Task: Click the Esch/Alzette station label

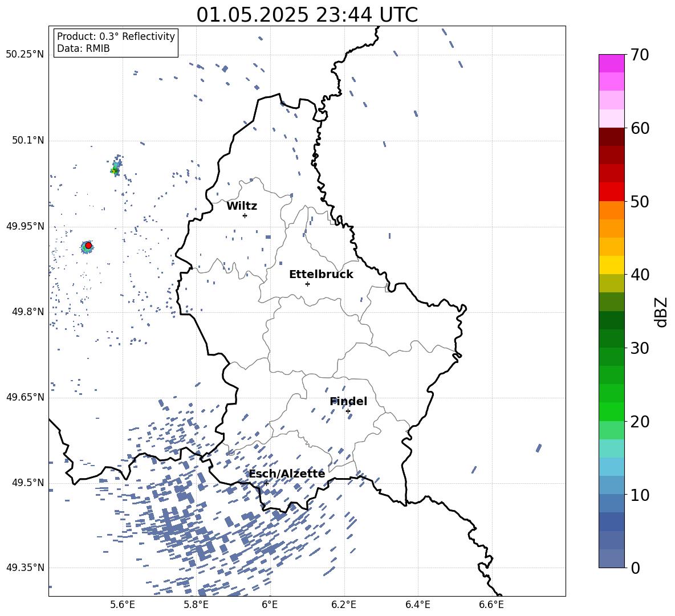Action: pyautogui.click(x=287, y=474)
